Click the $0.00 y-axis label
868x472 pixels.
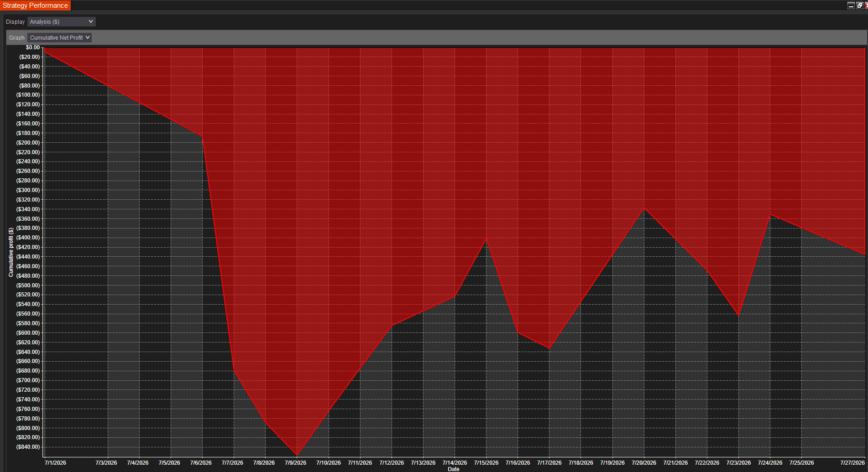coord(33,47)
